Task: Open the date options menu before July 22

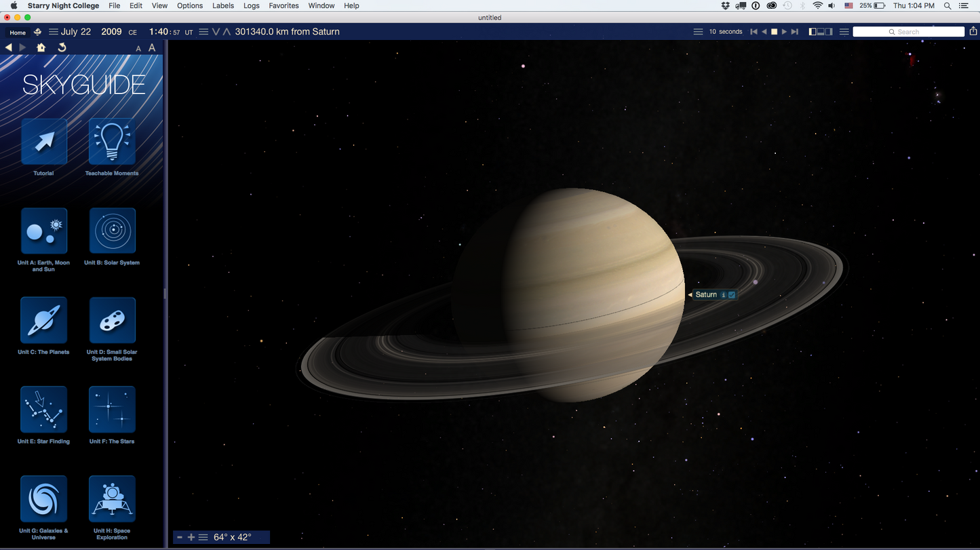Action: coord(53,32)
